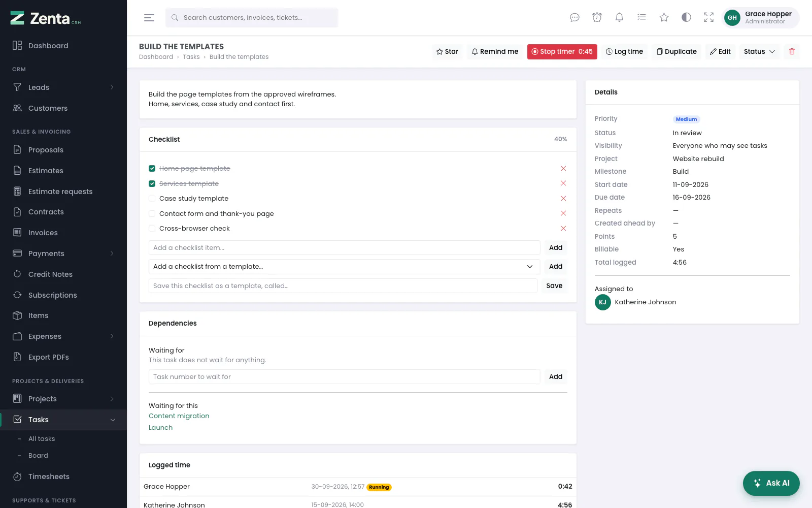The width and height of the screenshot is (812, 508).
Task: Delete task with red trash icon
Action: click(792, 51)
